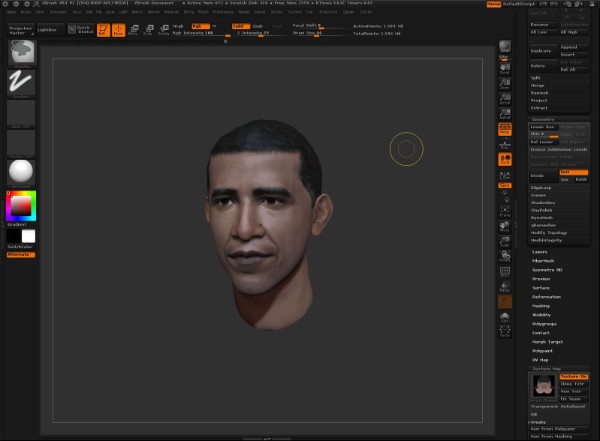Image resolution: width=600 pixels, height=441 pixels.
Task: Adjust the SDiv subdivision level slider
Action: pos(544,134)
